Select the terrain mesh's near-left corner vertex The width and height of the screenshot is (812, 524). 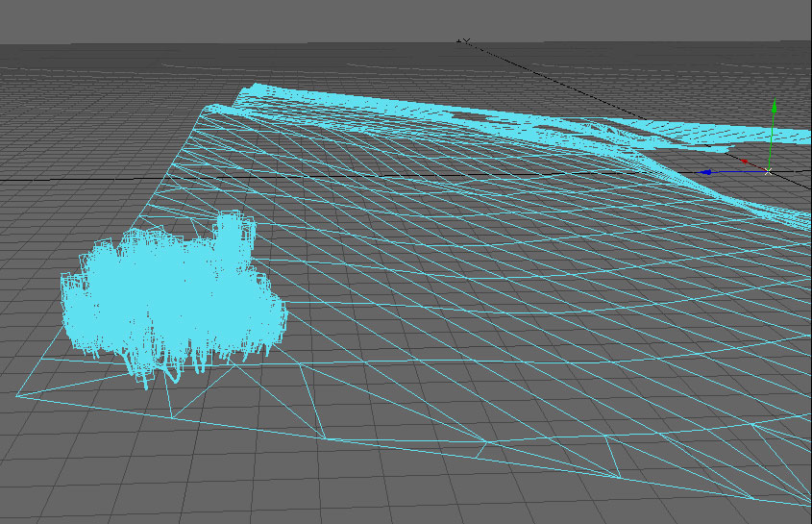pyautogui.click(x=17, y=394)
